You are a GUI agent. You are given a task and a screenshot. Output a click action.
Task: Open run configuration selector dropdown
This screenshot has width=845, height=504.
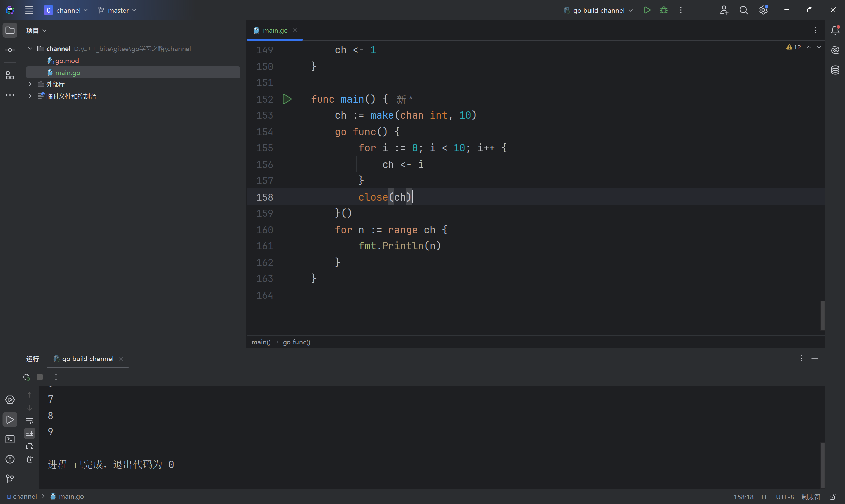(598, 10)
